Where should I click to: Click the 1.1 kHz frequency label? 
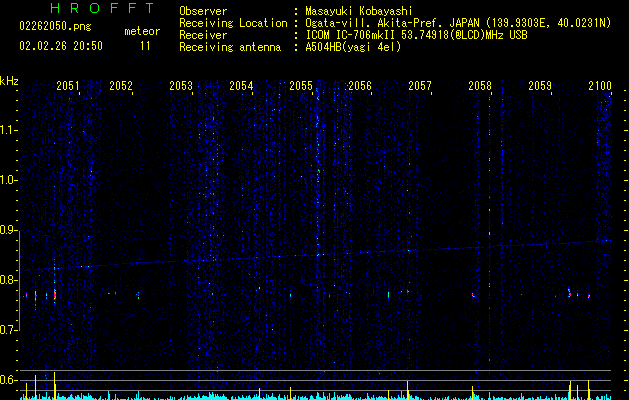pos(7,130)
